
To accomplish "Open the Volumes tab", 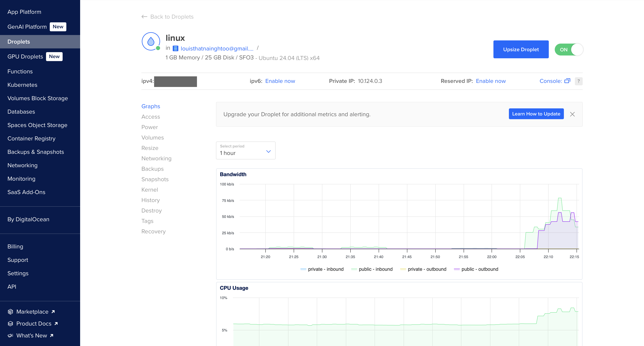I will (153, 138).
